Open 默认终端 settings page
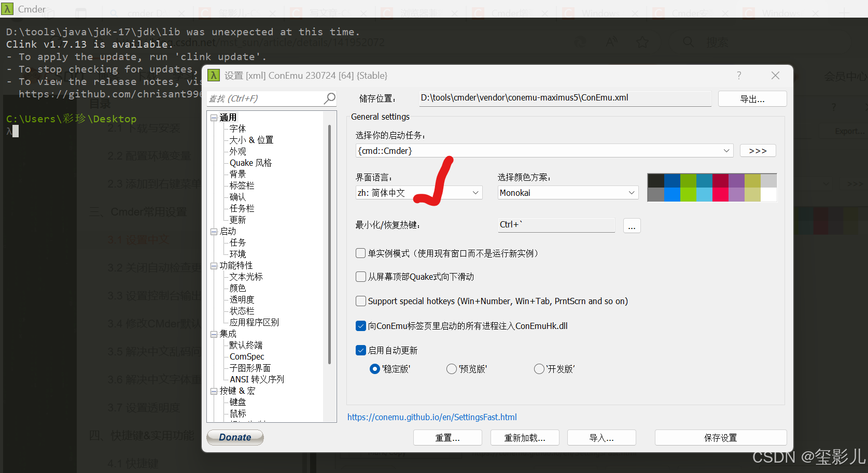 [x=246, y=345]
